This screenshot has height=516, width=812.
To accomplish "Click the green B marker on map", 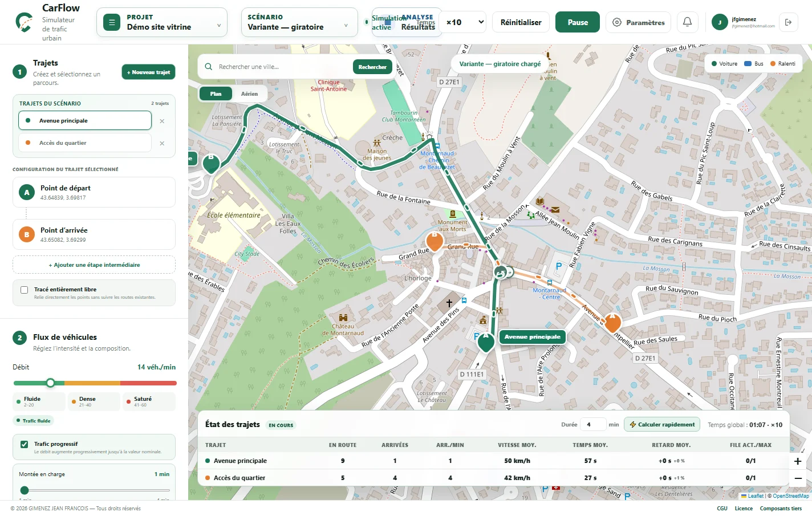I will (211, 163).
